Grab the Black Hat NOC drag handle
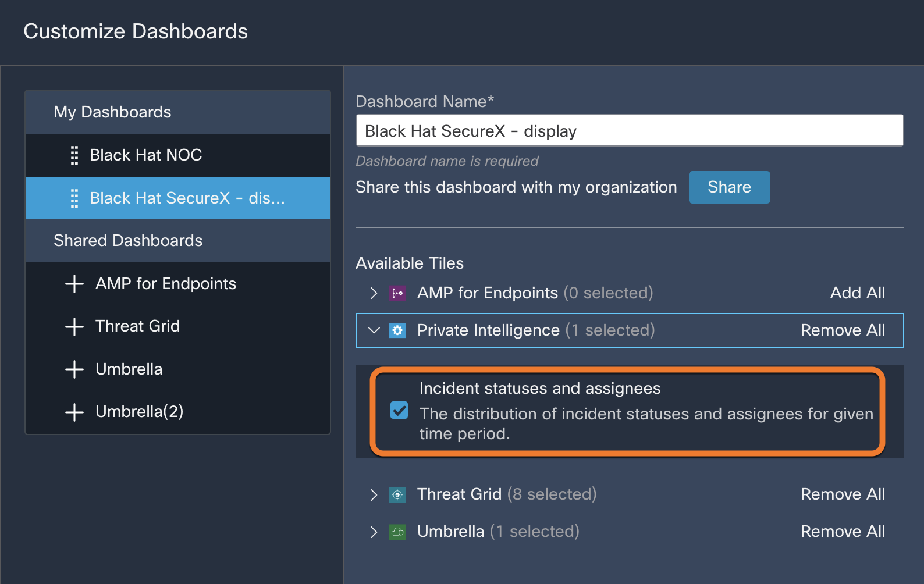 (74, 155)
